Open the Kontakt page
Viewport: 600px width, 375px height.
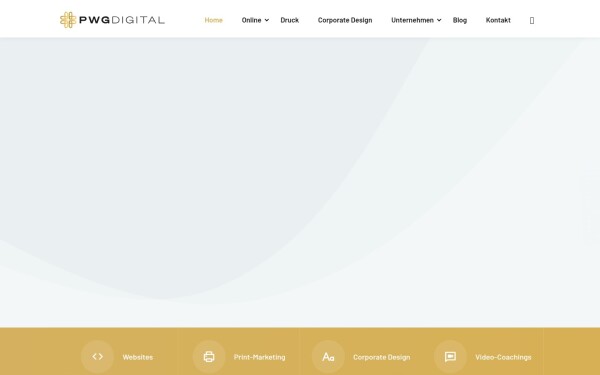[x=498, y=20]
